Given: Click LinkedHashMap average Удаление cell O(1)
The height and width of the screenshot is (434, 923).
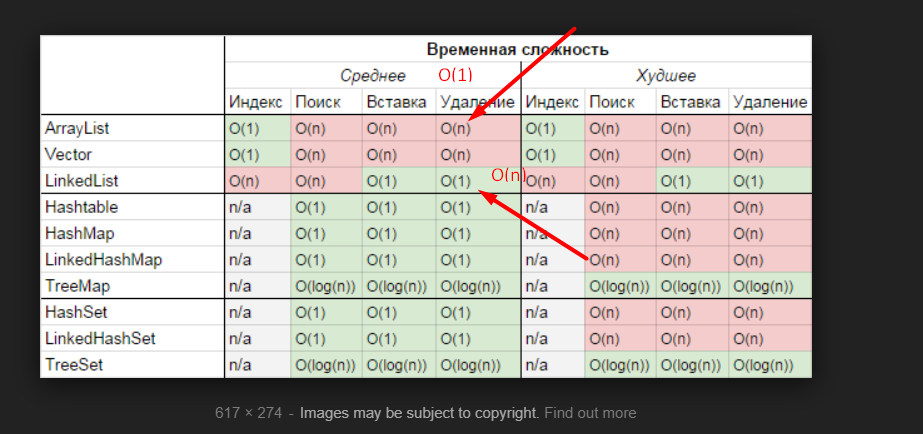Looking at the screenshot, I should pyautogui.click(x=478, y=260).
